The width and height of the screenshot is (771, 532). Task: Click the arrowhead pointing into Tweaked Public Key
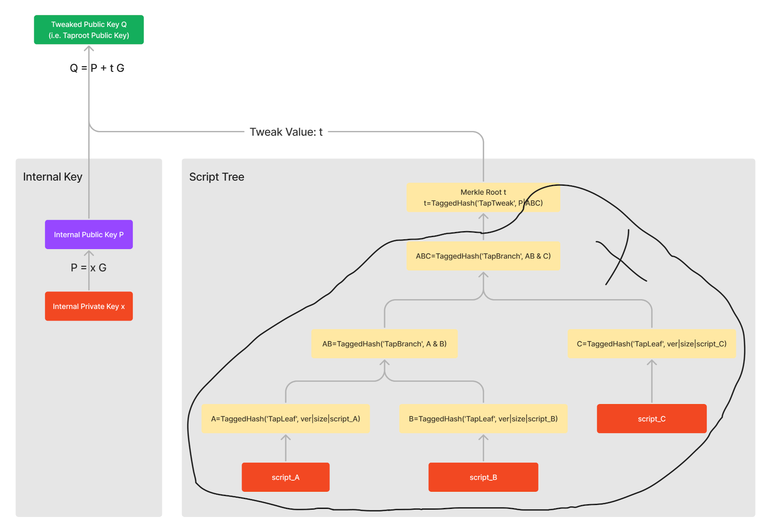pyautogui.click(x=89, y=48)
